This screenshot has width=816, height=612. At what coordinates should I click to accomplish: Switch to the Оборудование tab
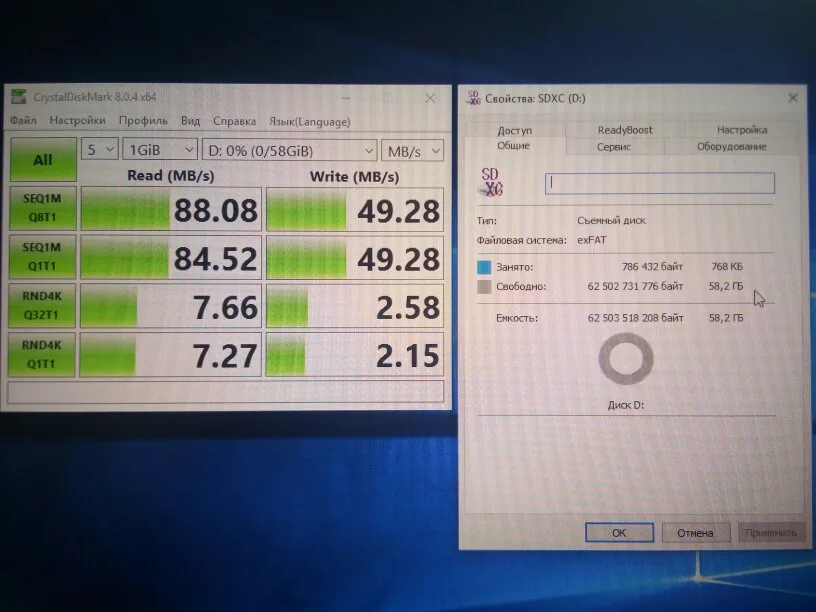point(732,147)
